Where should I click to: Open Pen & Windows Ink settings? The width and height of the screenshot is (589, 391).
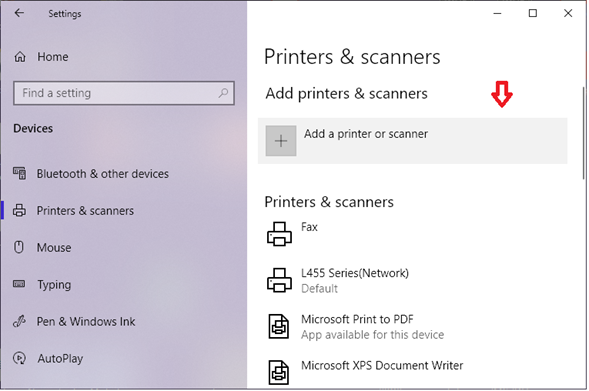pos(86,322)
